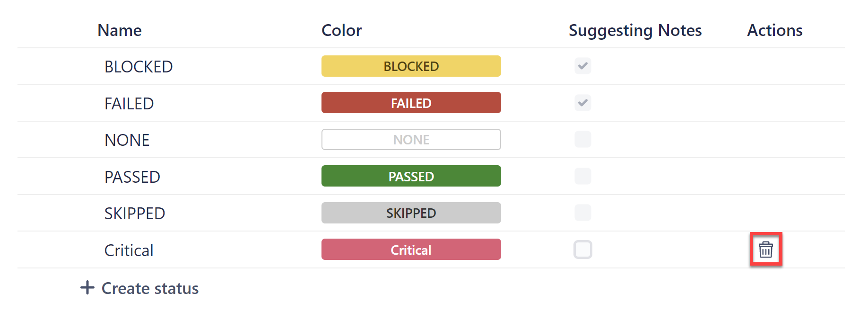Viewport: 868px width, 312px height.
Task: Delete the Critical status using trash icon
Action: pos(766,250)
